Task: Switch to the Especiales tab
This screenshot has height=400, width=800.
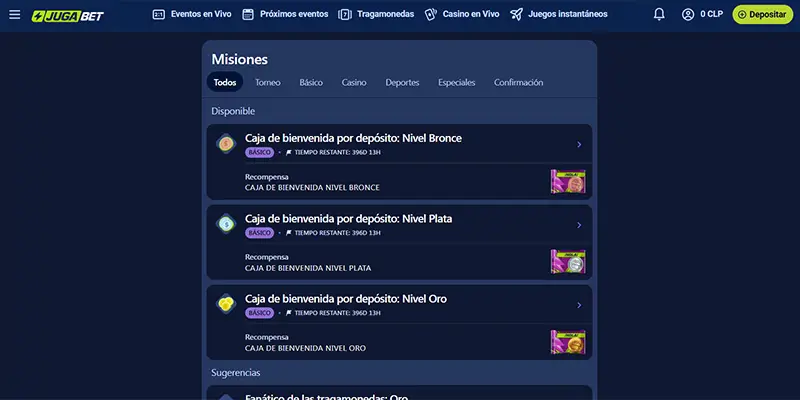Action: pyautogui.click(x=457, y=82)
